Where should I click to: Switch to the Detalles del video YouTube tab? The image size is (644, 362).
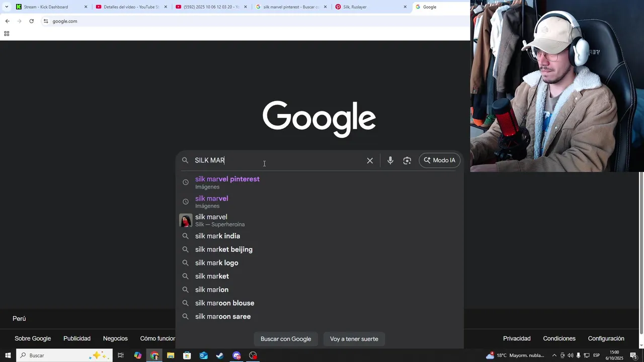pos(131,7)
